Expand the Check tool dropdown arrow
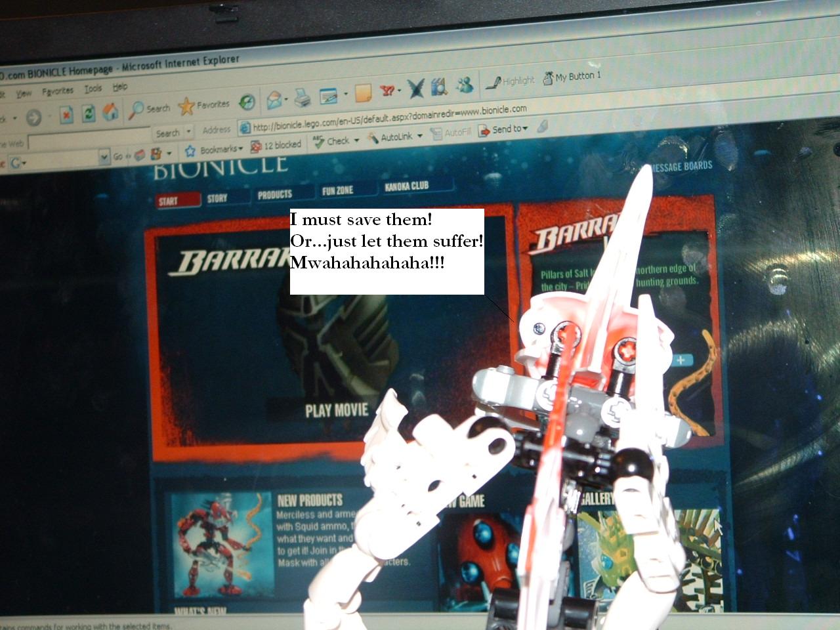This screenshot has height=630, width=840. click(356, 140)
